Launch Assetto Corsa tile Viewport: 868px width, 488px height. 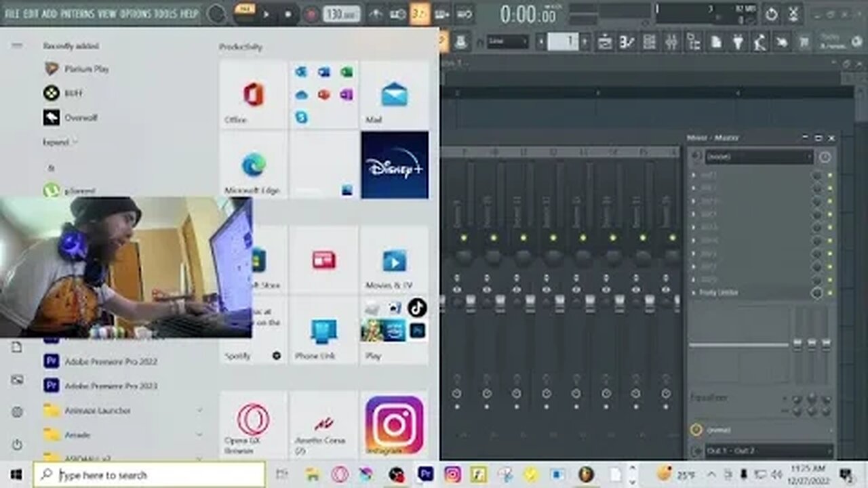[x=323, y=424]
